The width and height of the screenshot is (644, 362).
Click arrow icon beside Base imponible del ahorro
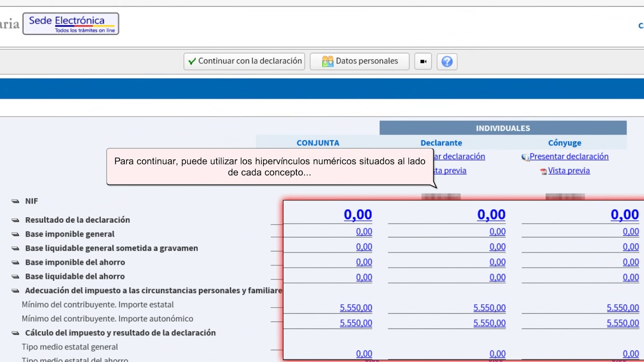[x=16, y=262]
